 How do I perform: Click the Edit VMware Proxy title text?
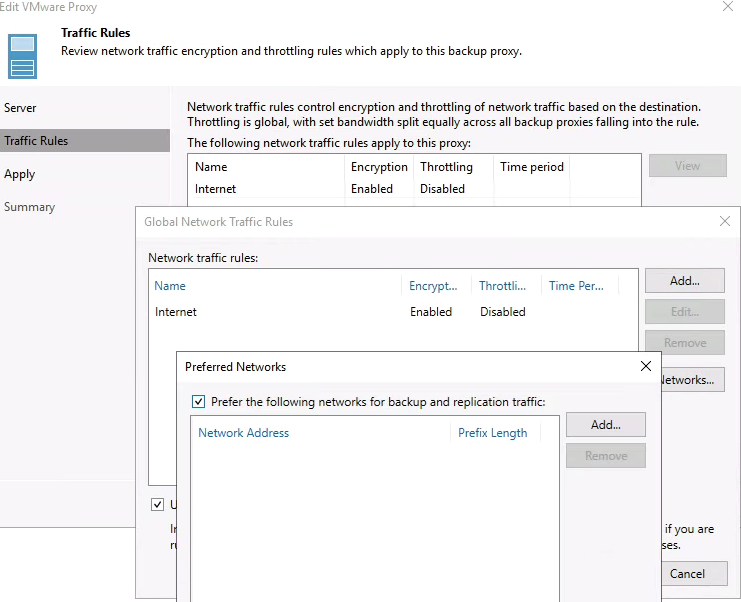coord(48,7)
